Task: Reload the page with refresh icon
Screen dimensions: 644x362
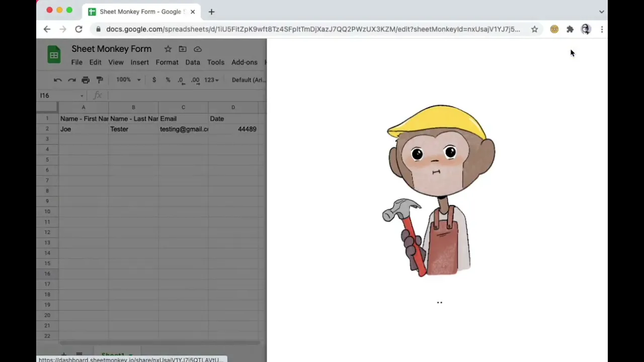Action: (79, 29)
